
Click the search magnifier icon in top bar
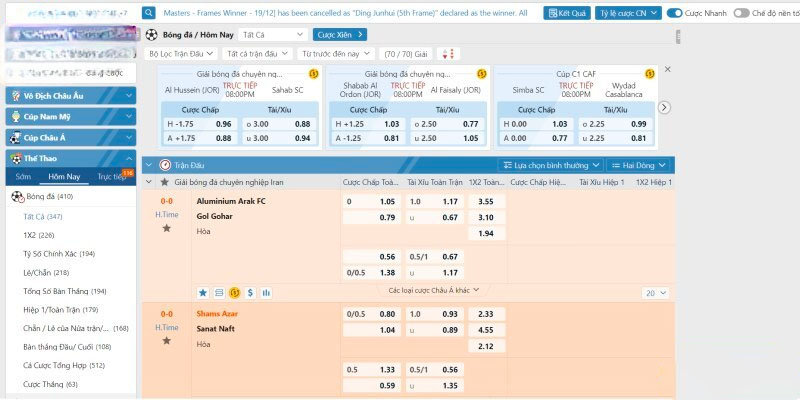[x=149, y=13]
